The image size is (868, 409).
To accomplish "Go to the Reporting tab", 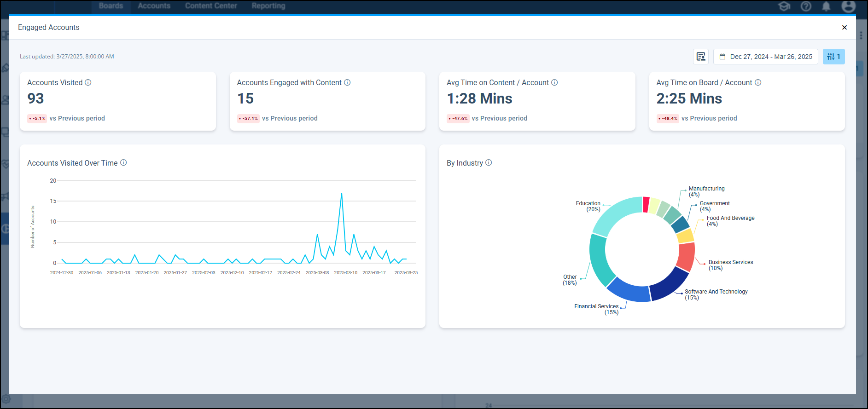I will click(x=268, y=6).
